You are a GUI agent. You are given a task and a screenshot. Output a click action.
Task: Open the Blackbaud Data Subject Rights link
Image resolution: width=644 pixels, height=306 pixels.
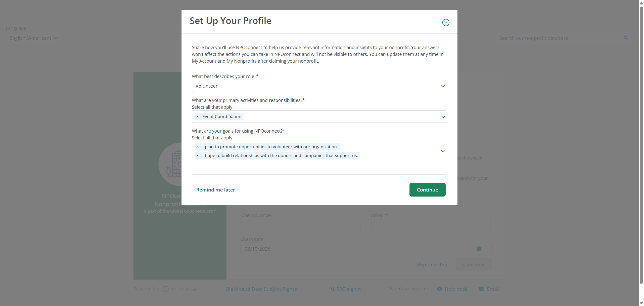coord(261,289)
